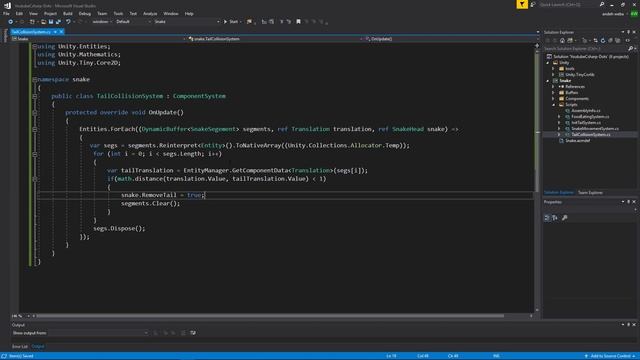Open the Debug menu
Screen dimensions: 640x360
(x=85, y=13)
